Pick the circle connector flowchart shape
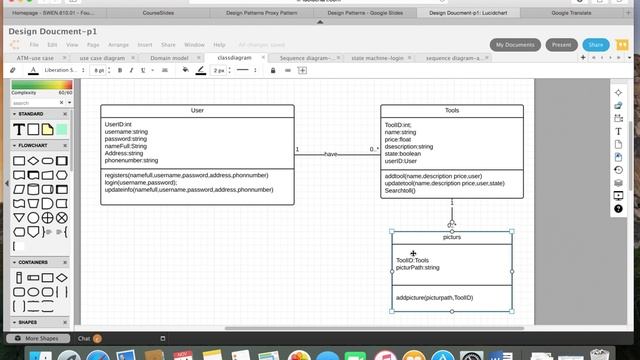This screenshot has height=360, width=640. (x=33, y=218)
